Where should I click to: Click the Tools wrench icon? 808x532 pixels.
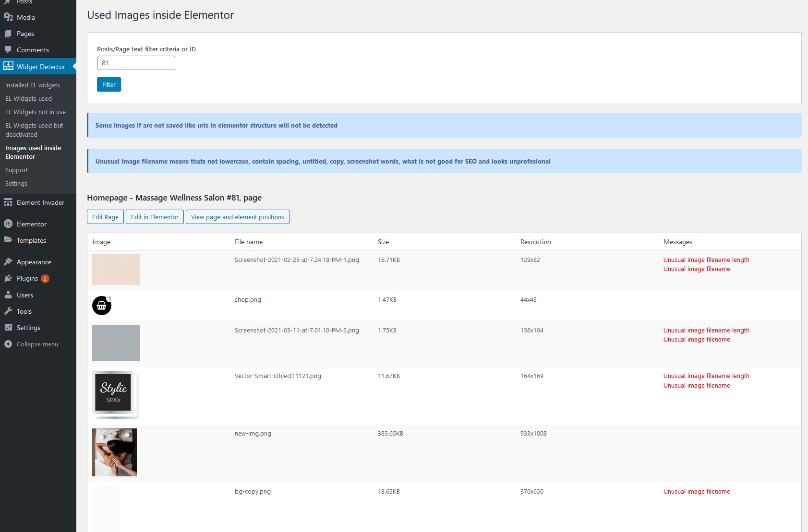pyautogui.click(x=8, y=311)
